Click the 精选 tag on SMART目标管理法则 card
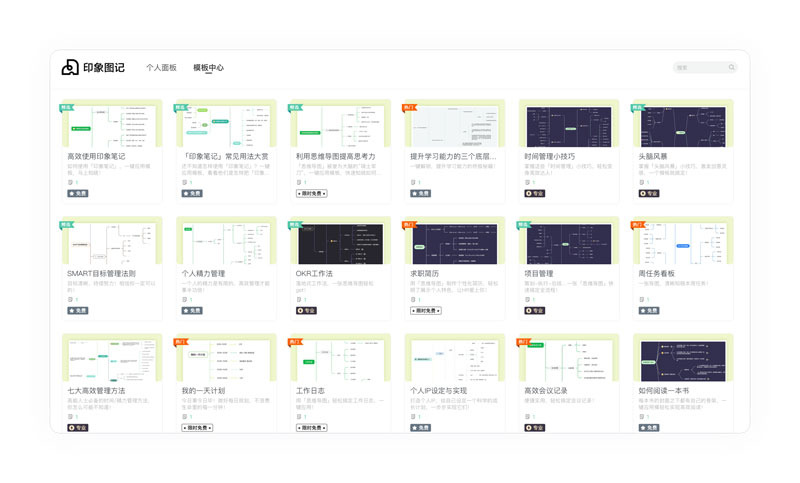 click(x=67, y=224)
